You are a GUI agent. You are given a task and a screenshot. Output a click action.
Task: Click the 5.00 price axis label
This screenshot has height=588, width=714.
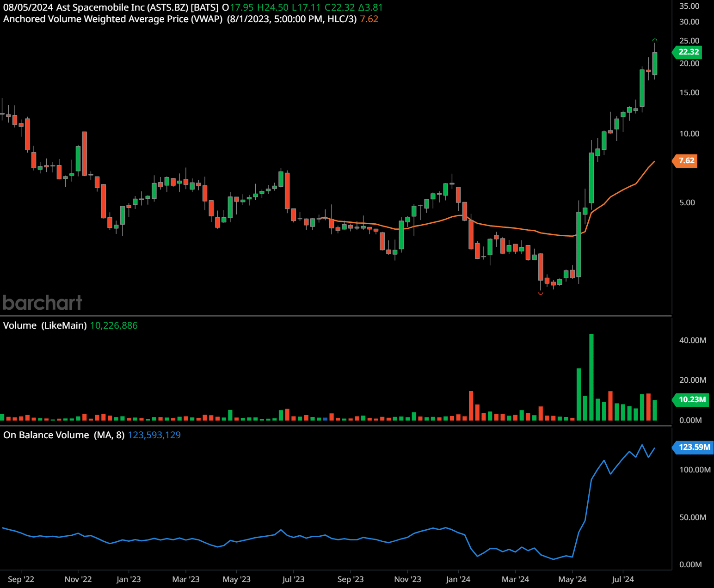[687, 202]
